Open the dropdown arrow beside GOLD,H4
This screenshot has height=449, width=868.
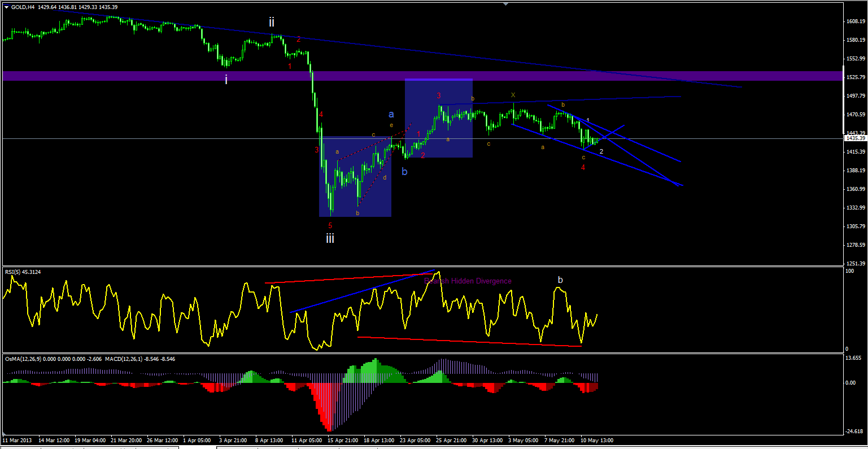coord(6,7)
